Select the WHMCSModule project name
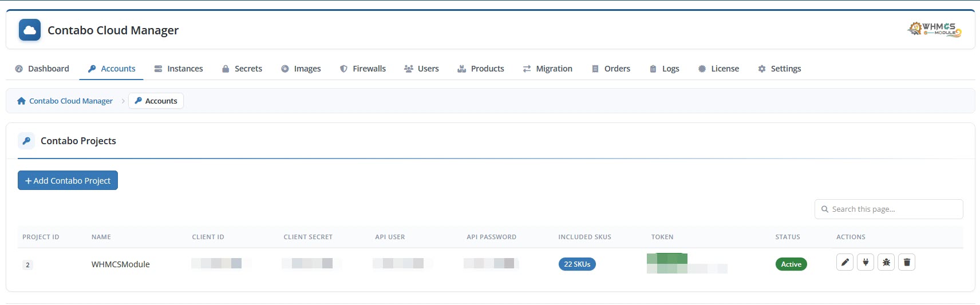 (121, 264)
